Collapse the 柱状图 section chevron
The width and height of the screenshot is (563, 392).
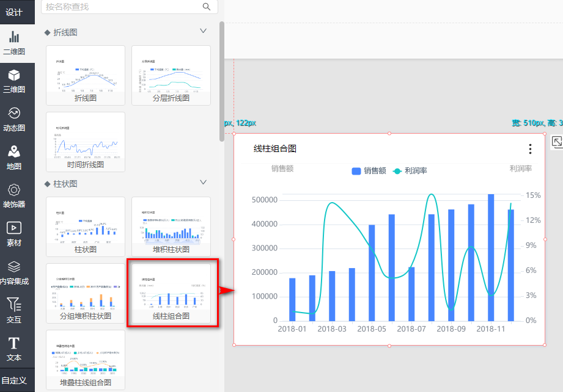204,183
